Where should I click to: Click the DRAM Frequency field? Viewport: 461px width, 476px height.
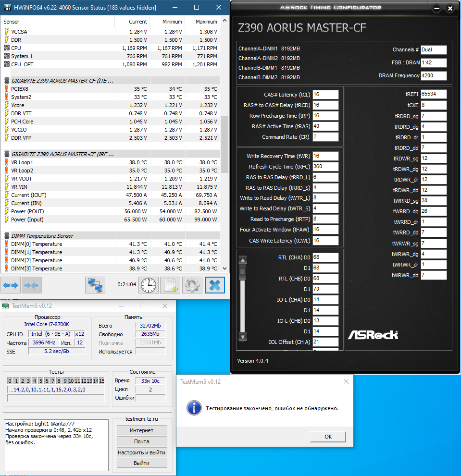point(434,75)
